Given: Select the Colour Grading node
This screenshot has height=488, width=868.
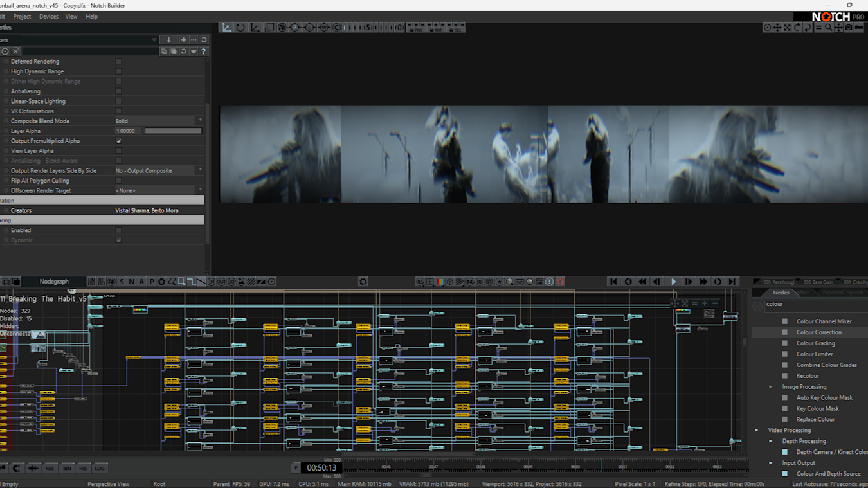Looking at the screenshot, I should [816, 343].
